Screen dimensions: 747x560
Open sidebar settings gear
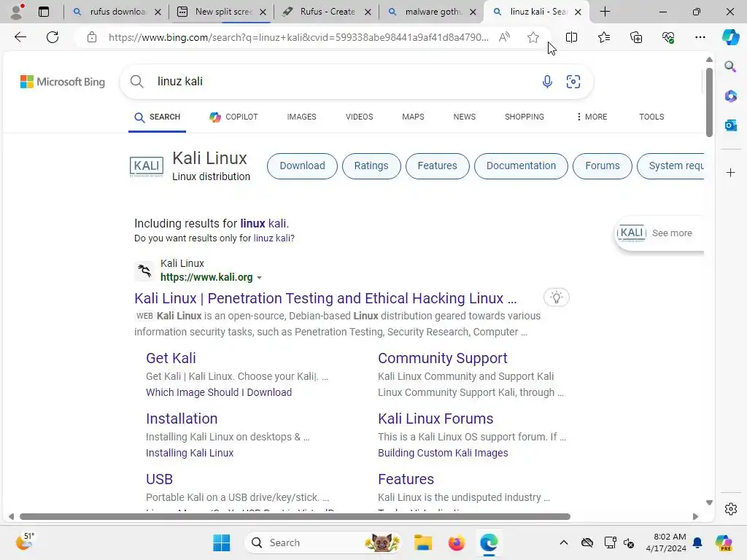click(730, 508)
